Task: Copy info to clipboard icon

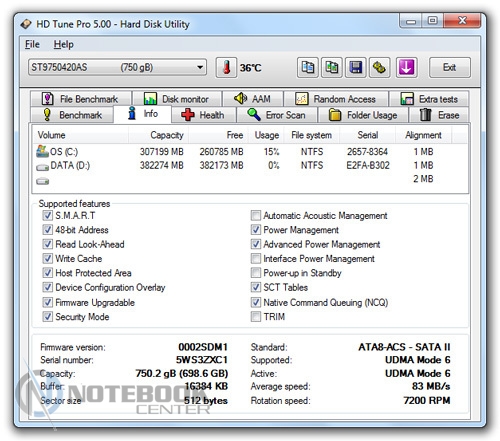Action: [x=308, y=67]
